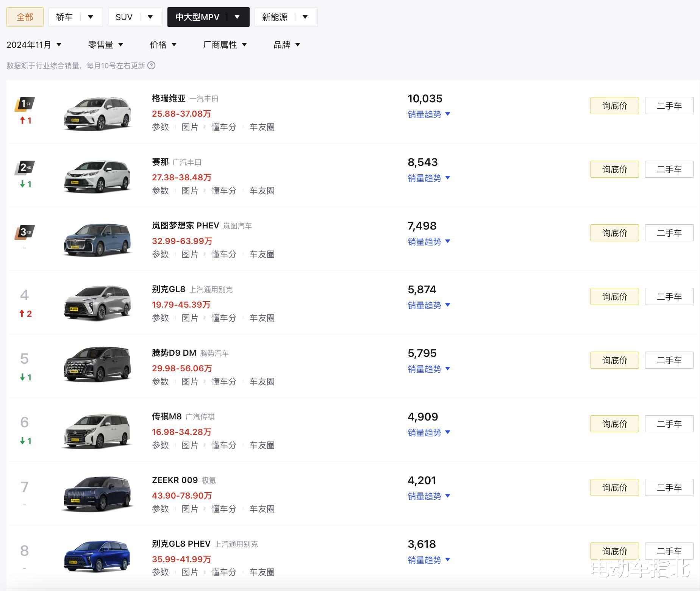700x591 pixels.
Task: Expand the 品牌 brand filter
Action: [287, 45]
